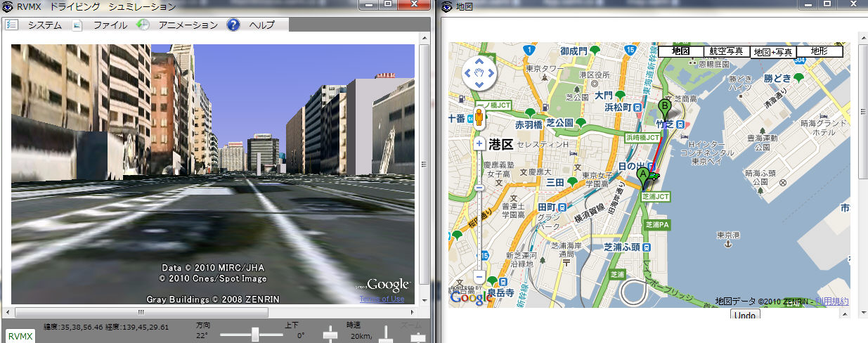Open the アニメーション menu
868x343 pixels.
click(188, 25)
